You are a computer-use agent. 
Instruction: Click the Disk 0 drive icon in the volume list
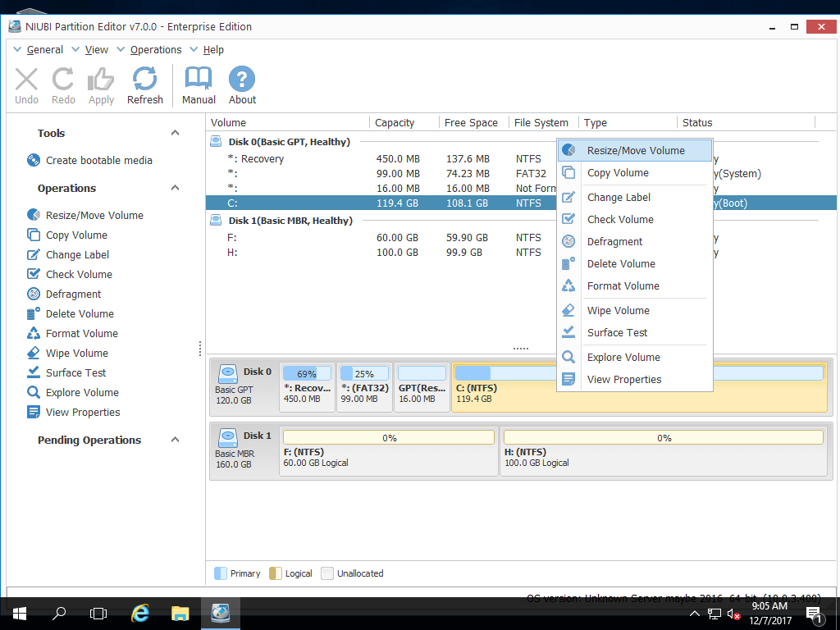[x=216, y=142]
